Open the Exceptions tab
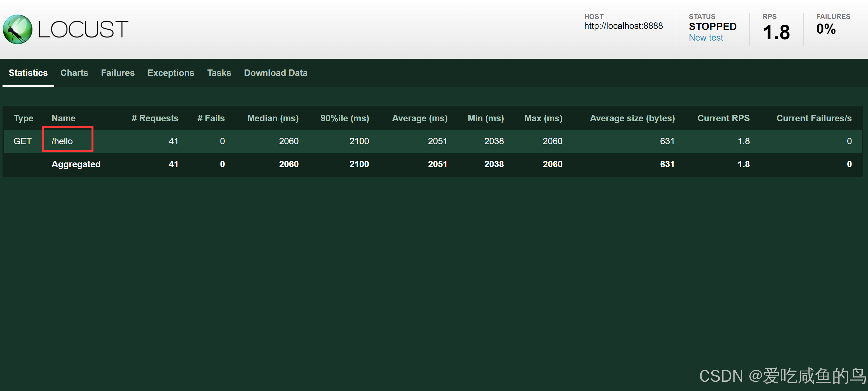The width and height of the screenshot is (868, 391). tap(170, 73)
